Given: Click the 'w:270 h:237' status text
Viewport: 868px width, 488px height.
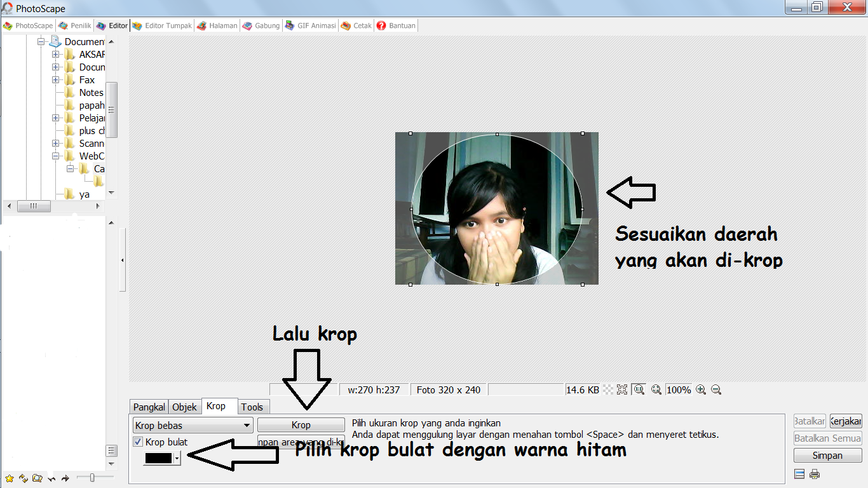Looking at the screenshot, I should 374,390.
